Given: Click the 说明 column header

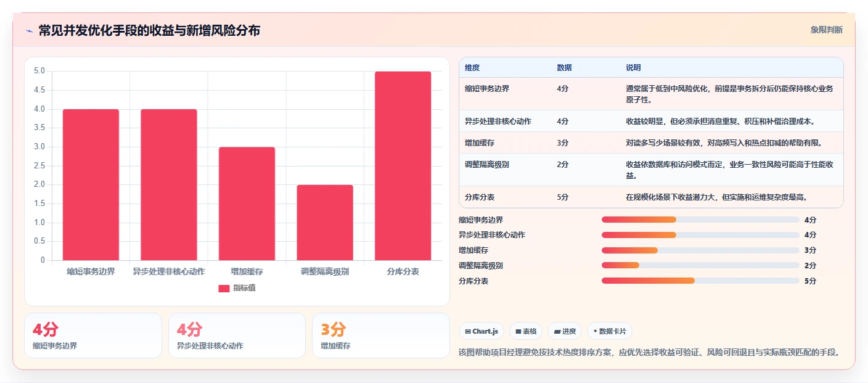Looking at the screenshot, I should 633,67.
